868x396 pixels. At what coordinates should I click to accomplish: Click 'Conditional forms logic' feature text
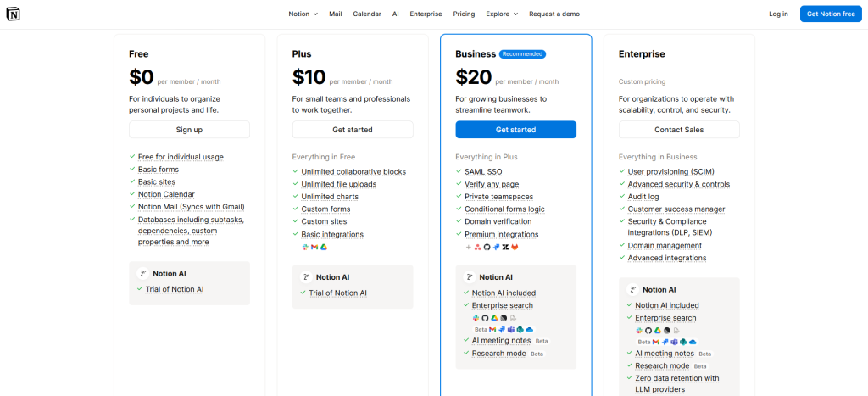click(x=505, y=209)
